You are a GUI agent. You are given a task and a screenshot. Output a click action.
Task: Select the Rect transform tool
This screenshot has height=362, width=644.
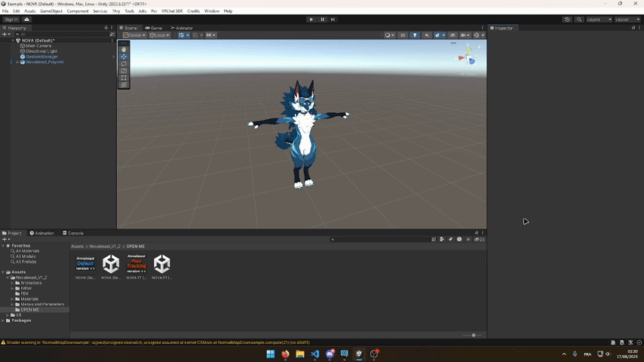(124, 78)
